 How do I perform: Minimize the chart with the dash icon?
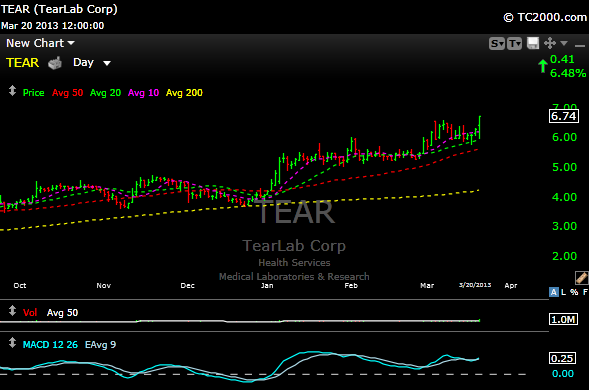(x=580, y=45)
